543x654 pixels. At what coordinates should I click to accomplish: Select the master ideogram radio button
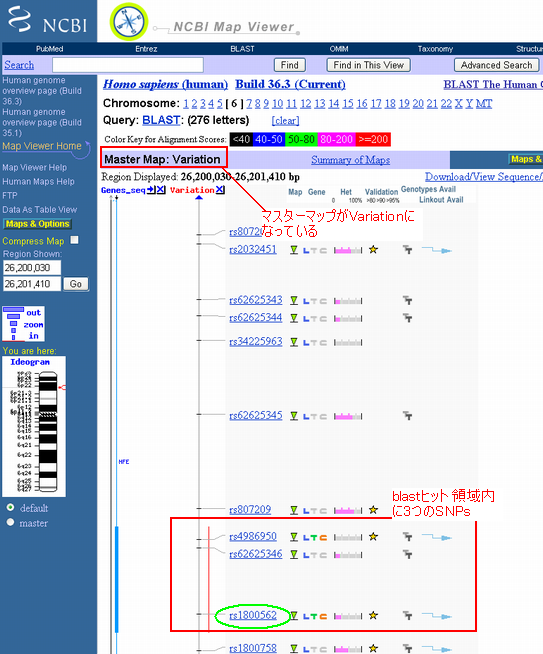click(x=10, y=522)
